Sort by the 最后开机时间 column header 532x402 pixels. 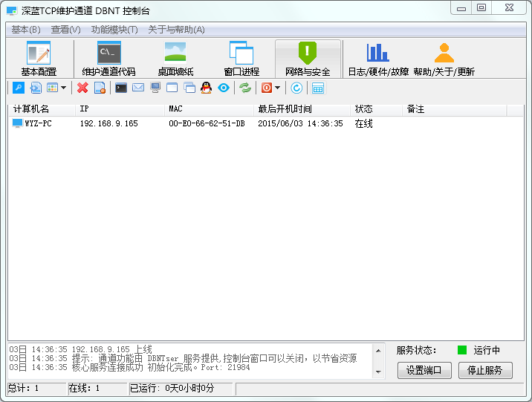pos(302,109)
